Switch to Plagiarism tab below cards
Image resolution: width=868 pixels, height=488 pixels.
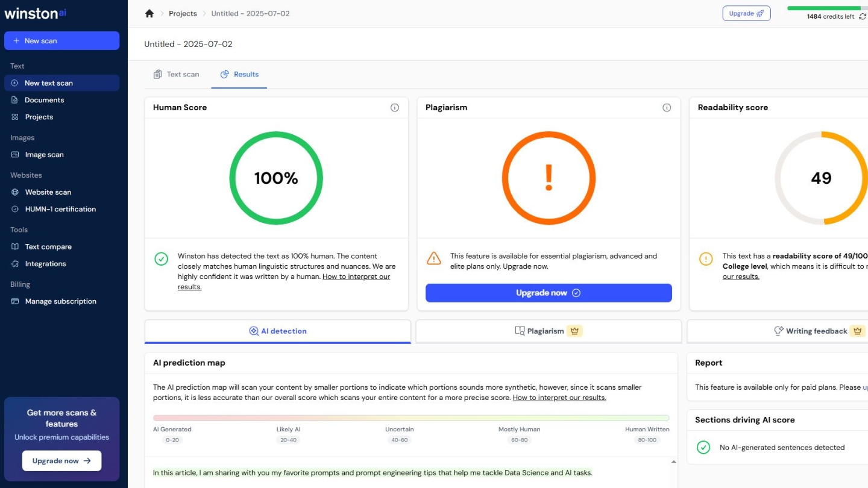[x=549, y=331]
